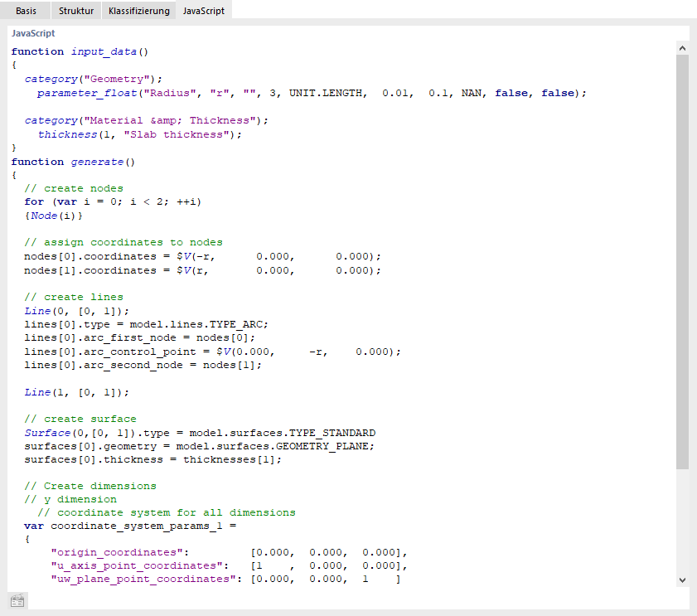Switch to the Struktur tab
The width and height of the screenshot is (697, 616).
click(75, 11)
